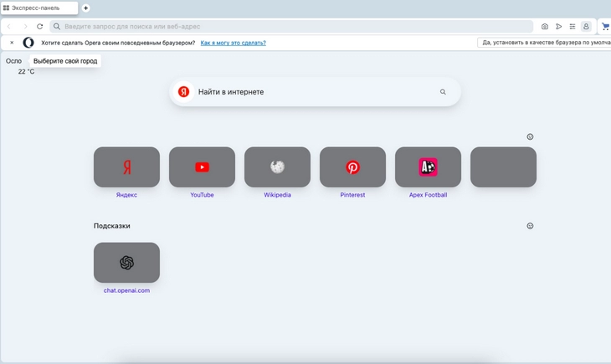Click the YouTube link label
This screenshot has height=364, width=611.
tap(202, 195)
